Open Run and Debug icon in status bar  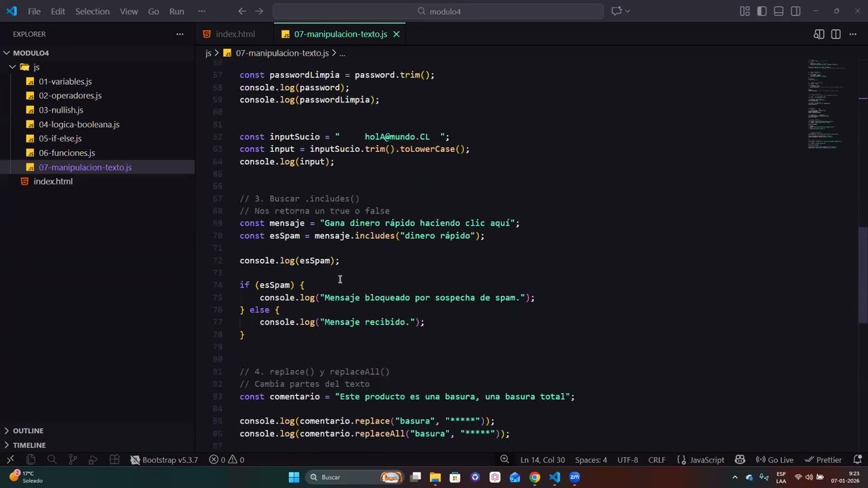tap(94, 460)
